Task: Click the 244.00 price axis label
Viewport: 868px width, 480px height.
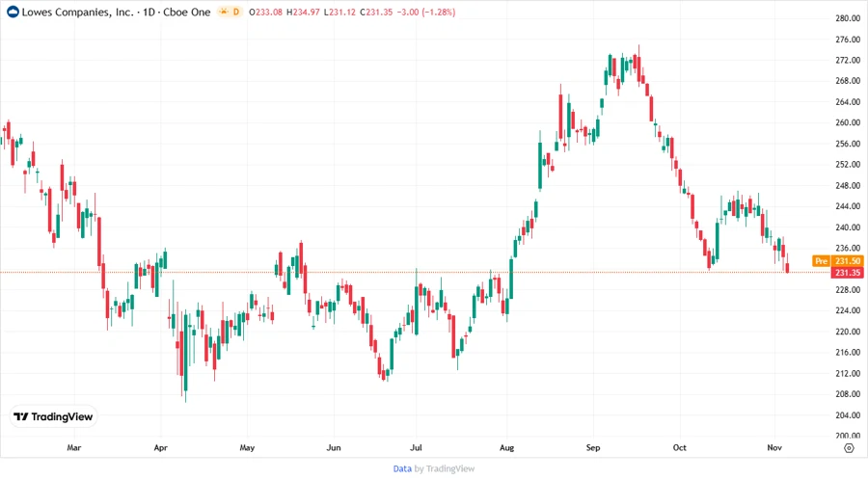Action: coord(848,206)
